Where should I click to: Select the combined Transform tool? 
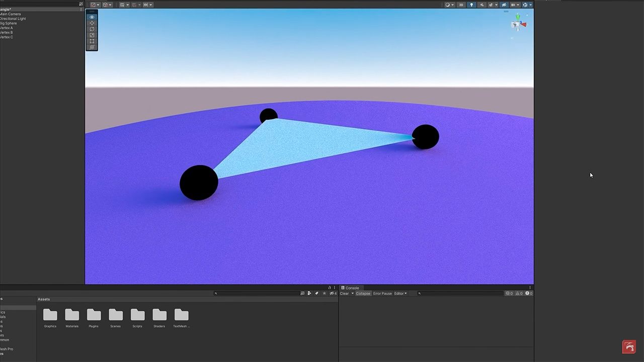[x=92, y=47]
